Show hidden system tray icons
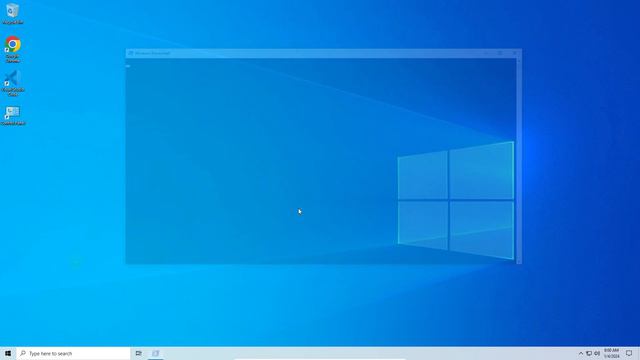The image size is (640, 360). coord(581,353)
